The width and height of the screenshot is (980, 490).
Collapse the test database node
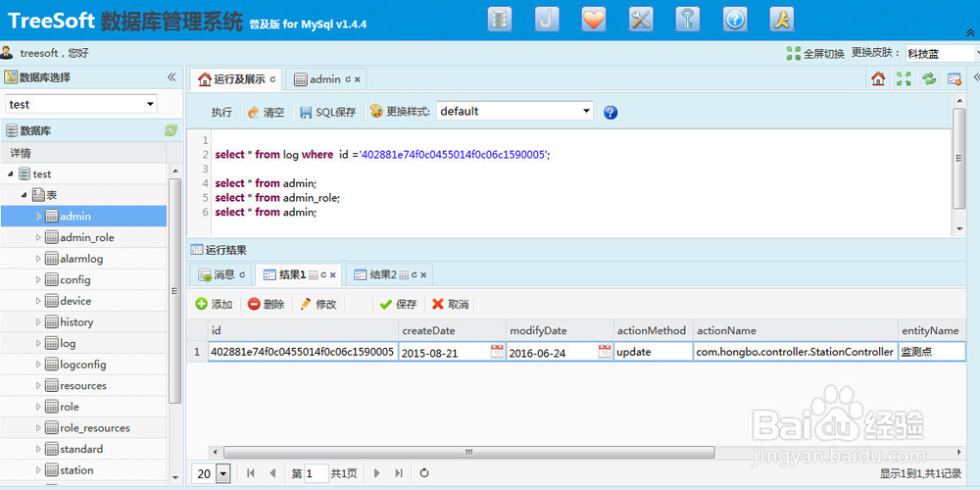11,173
